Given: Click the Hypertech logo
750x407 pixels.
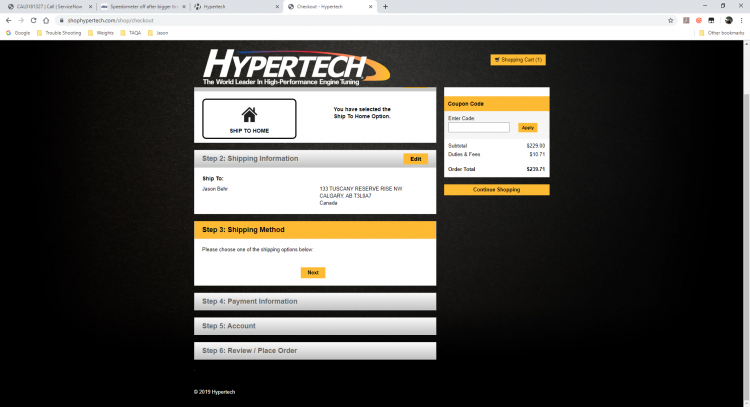Looking at the screenshot, I should coord(296,67).
